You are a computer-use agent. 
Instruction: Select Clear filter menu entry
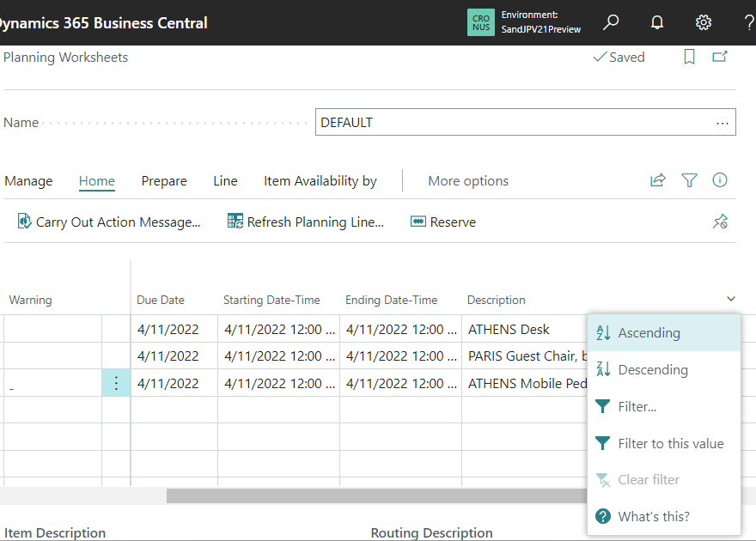click(664, 480)
